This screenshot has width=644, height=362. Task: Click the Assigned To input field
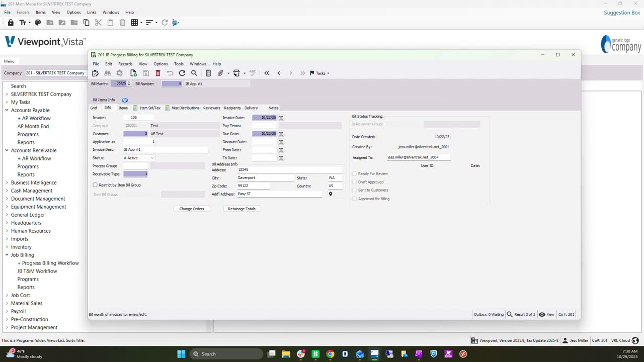(418, 157)
